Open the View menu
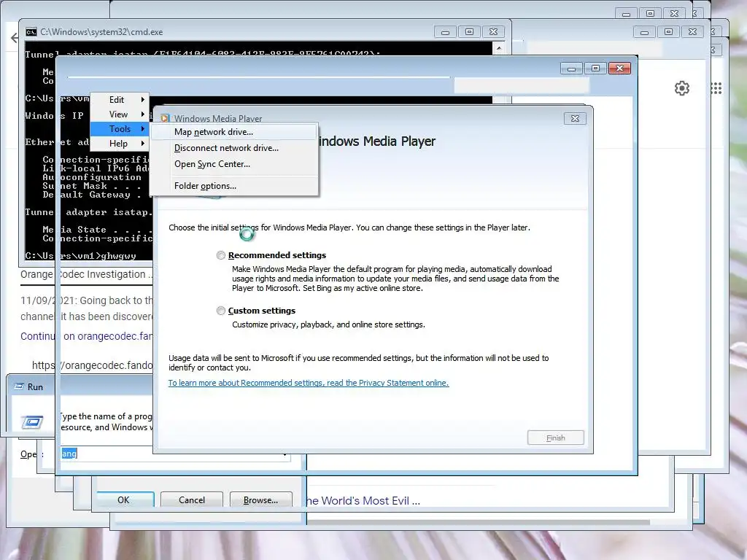 [118, 114]
